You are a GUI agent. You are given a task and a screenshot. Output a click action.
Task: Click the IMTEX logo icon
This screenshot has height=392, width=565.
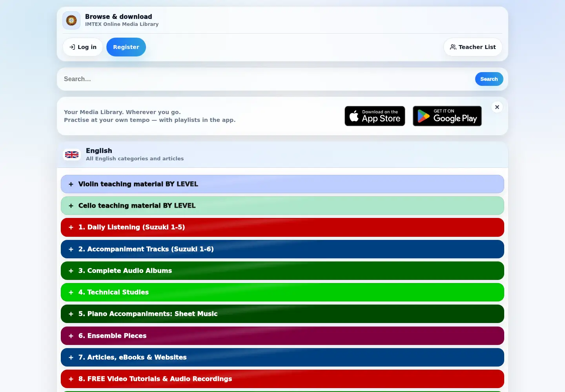(71, 20)
